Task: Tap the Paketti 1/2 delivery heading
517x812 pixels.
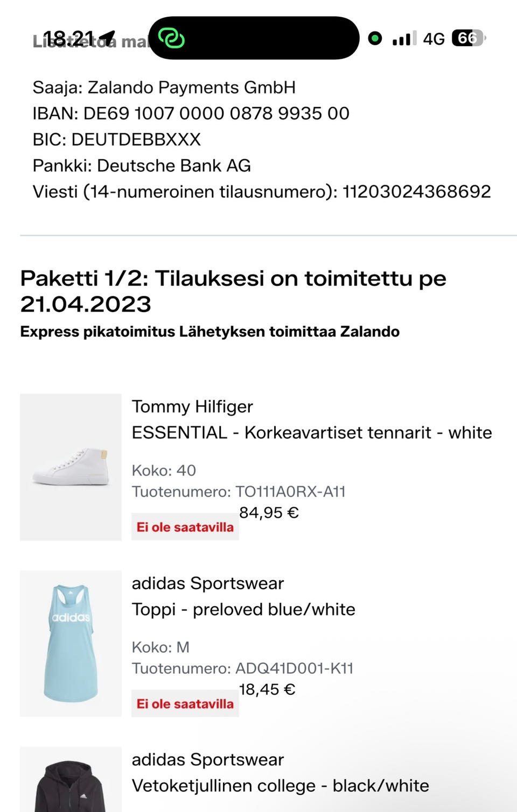Action: pyautogui.click(x=233, y=291)
